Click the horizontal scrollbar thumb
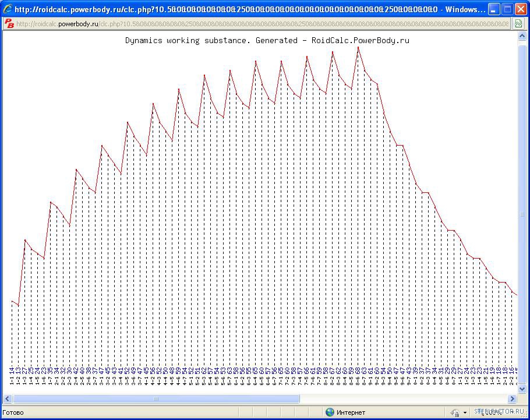The width and height of the screenshot is (530, 420). (x=156, y=399)
